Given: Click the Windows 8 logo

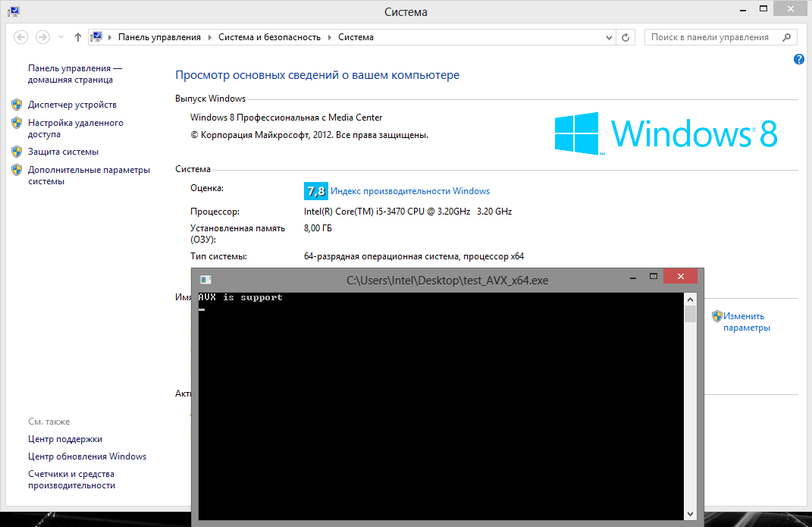Looking at the screenshot, I should [x=666, y=133].
